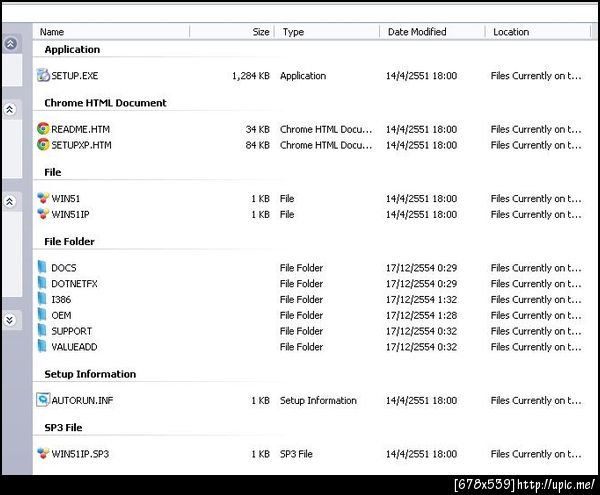Screen dimensions: 600x495
Task: Select the DOTNETFX folder name
Action: [x=74, y=283]
